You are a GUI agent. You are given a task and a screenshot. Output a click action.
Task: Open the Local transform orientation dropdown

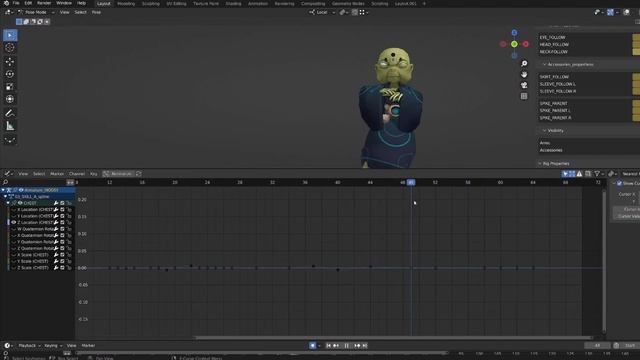point(322,12)
